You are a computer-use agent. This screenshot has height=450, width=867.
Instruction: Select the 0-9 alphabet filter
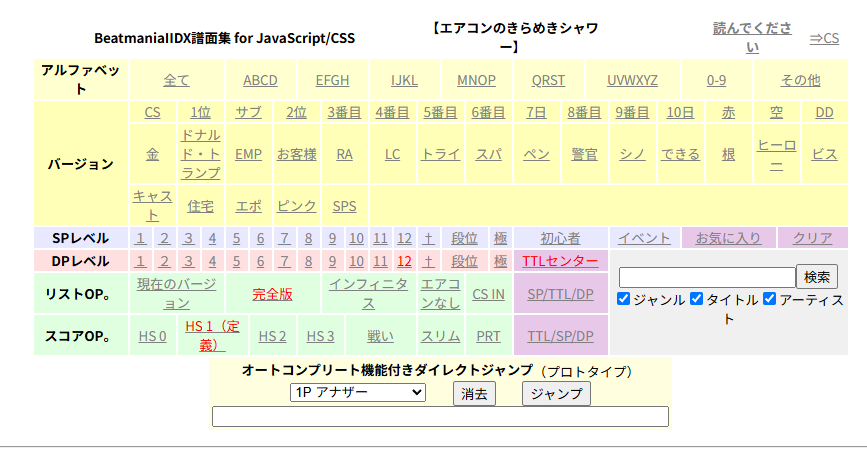tap(716, 81)
